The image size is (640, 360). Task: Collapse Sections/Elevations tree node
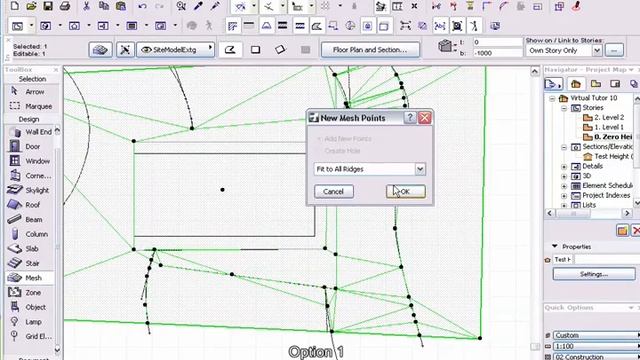pos(564,147)
